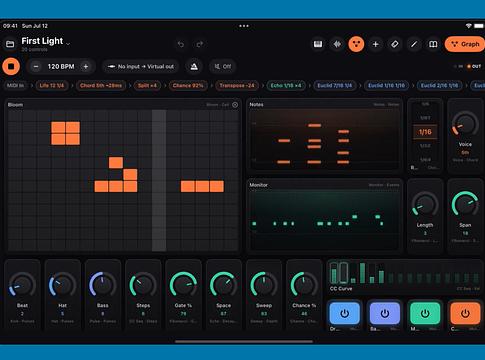
Task: Click the OUT activity indicator
Action: tap(474, 66)
